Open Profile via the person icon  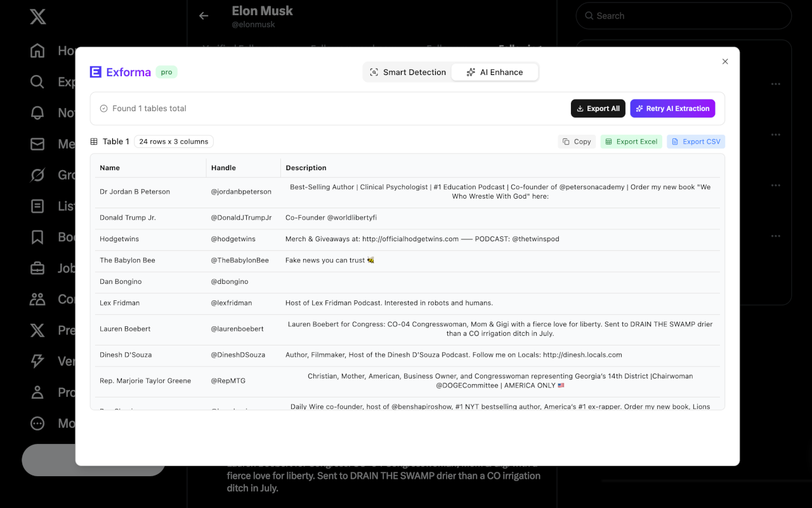click(x=37, y=392)
